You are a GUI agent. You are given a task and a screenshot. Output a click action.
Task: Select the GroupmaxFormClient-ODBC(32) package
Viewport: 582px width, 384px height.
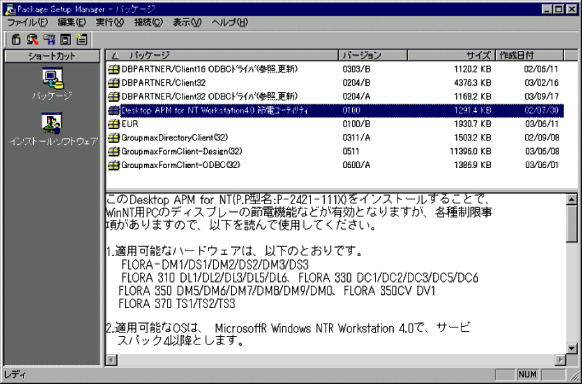180,165
